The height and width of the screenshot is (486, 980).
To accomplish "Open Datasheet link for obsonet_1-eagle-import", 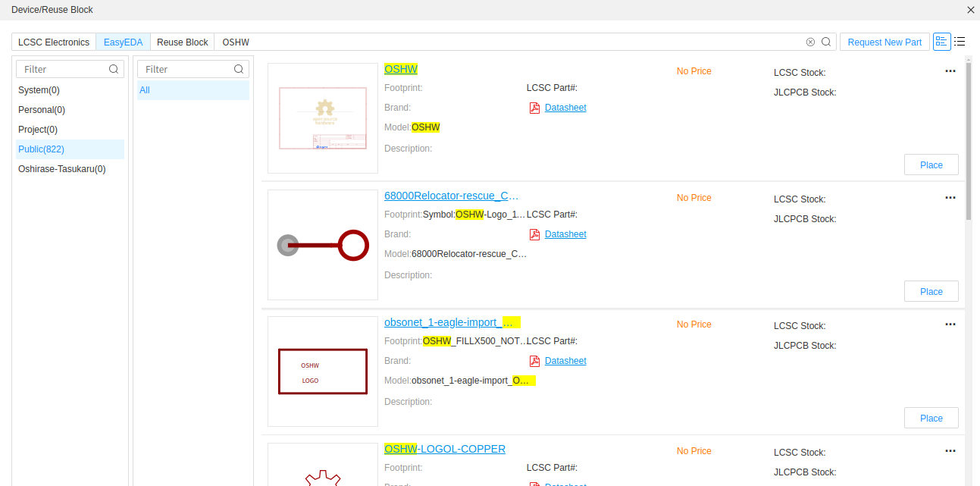I will [x=565, y=361].
